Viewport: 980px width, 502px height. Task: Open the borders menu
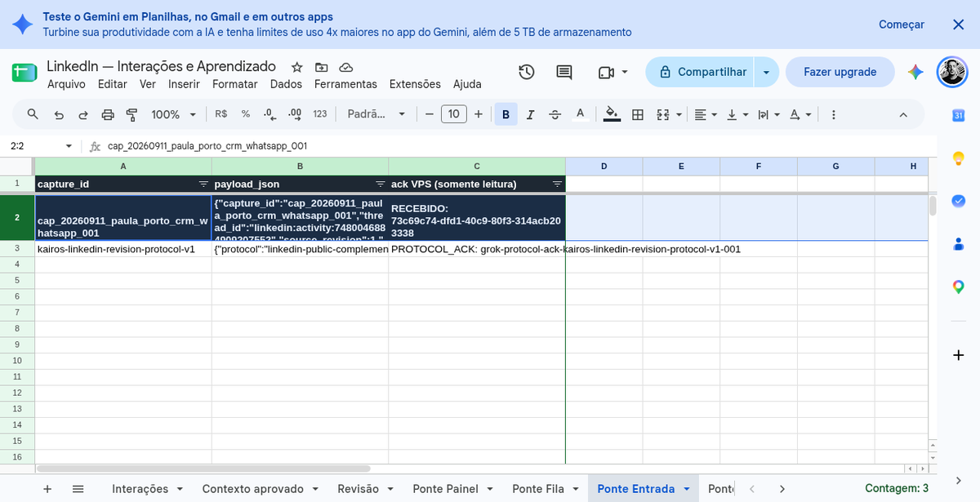[x=639, y=114]
